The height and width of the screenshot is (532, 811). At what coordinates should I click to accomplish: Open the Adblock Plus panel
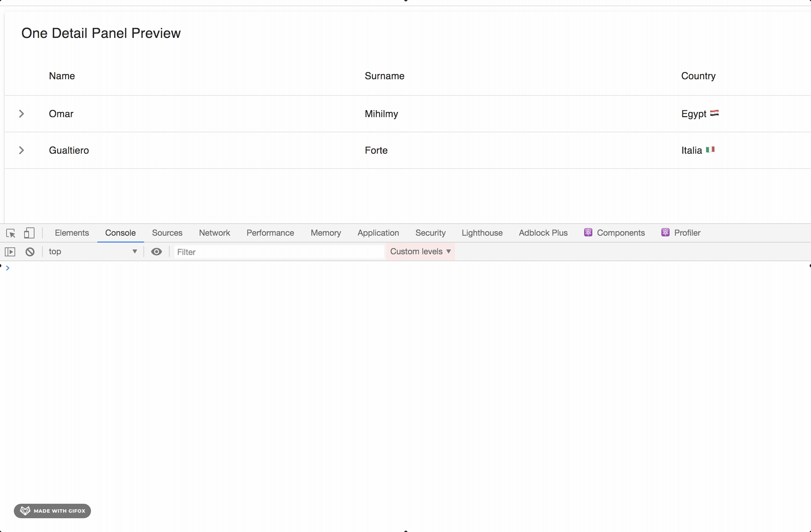click(543, 233)
